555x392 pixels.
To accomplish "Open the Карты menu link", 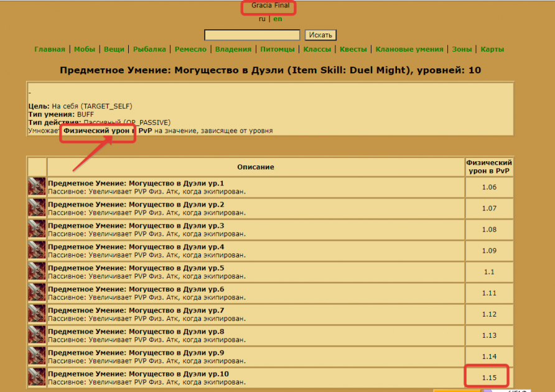I will (x=492, y=49).
